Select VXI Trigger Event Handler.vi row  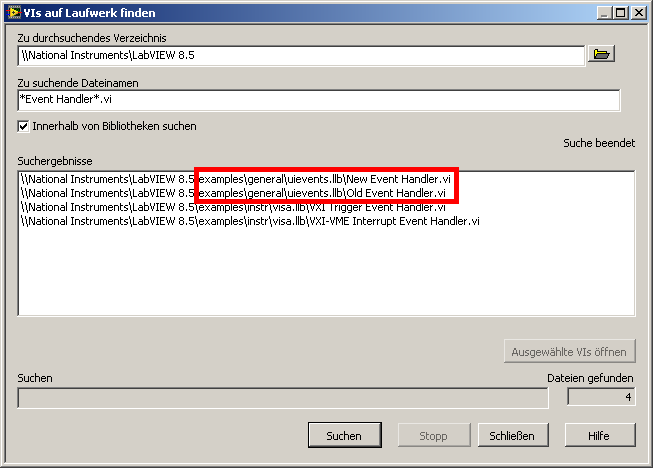click(233, 207)
